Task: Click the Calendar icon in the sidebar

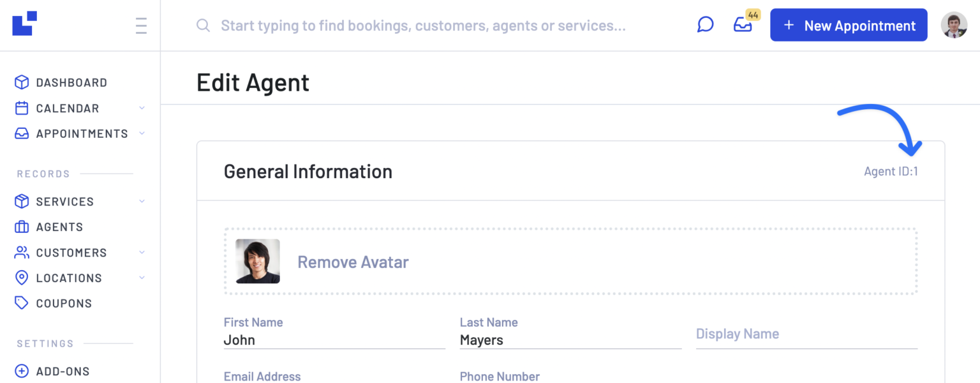Action: 21,108
